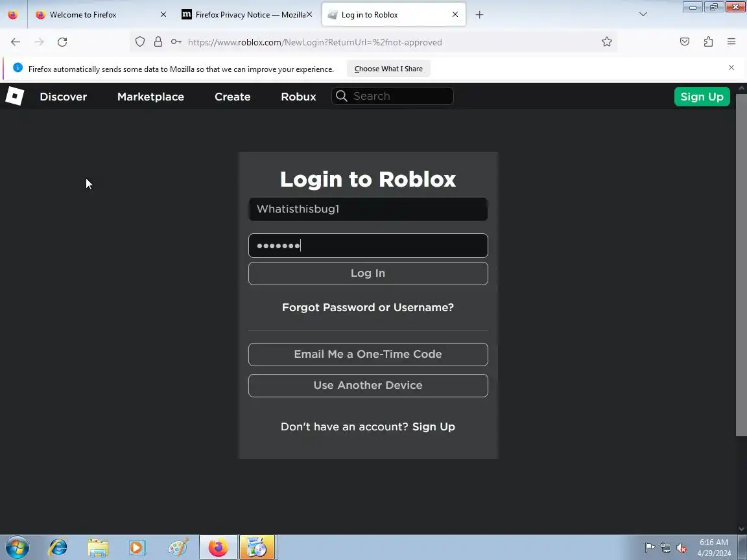Open the tracking protection shield

pos(140,42)
